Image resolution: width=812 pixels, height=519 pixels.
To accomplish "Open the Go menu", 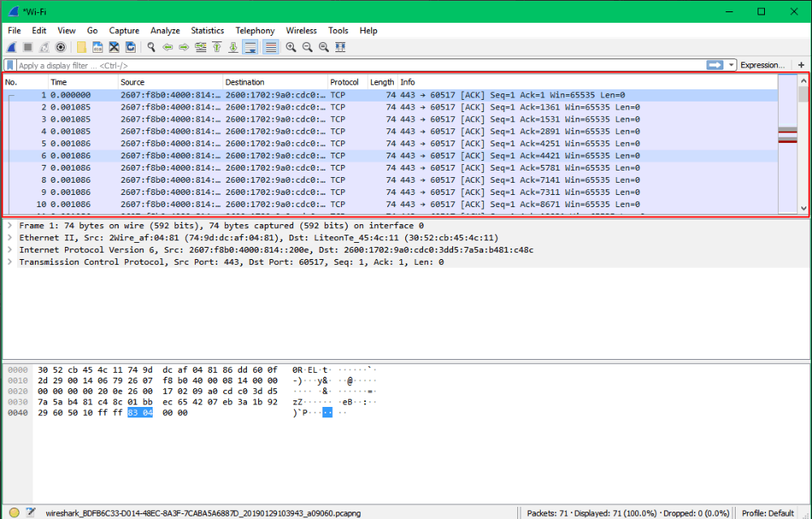I will (x=93, y=31).
